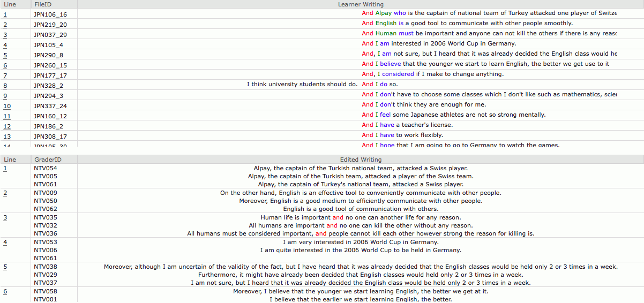Open line 13 link beside JPN308_17
The width and height of the screenshot is (644, 303).
point(7,136)
